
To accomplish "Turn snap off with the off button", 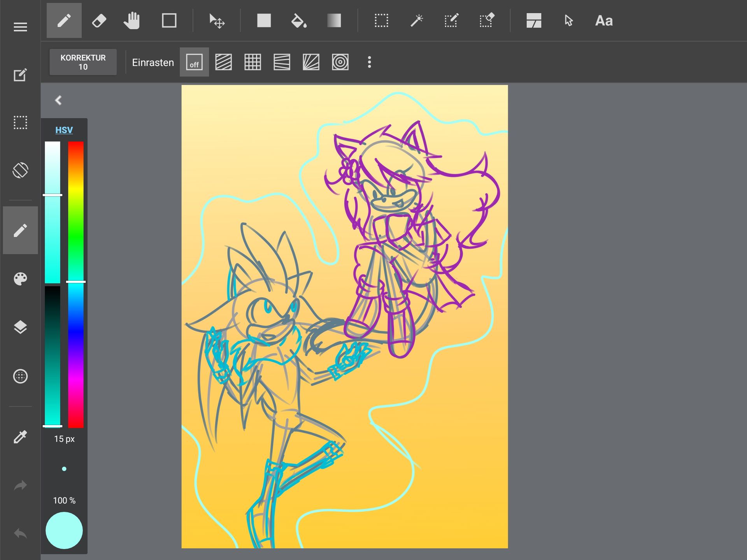I will click(x=194, y=62).
